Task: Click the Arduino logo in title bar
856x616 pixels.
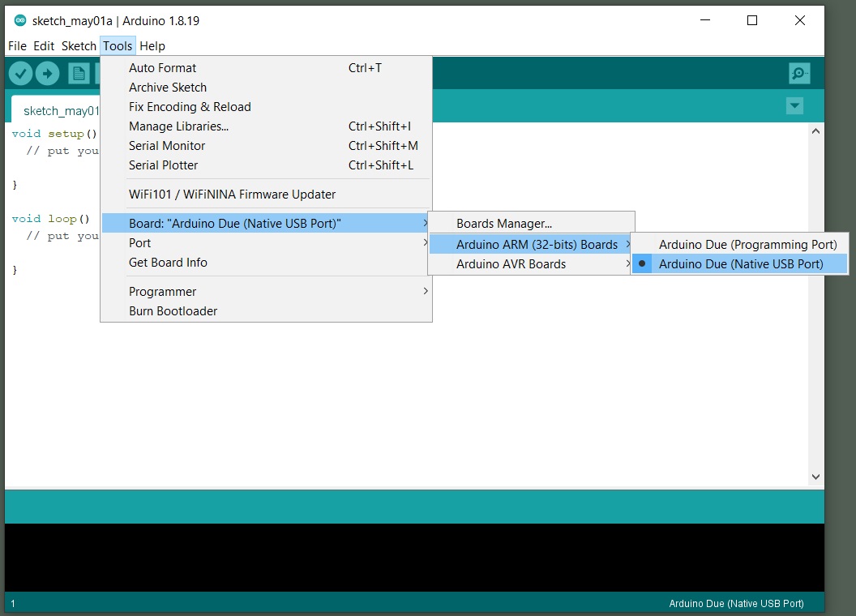Action: click(20, 21)
